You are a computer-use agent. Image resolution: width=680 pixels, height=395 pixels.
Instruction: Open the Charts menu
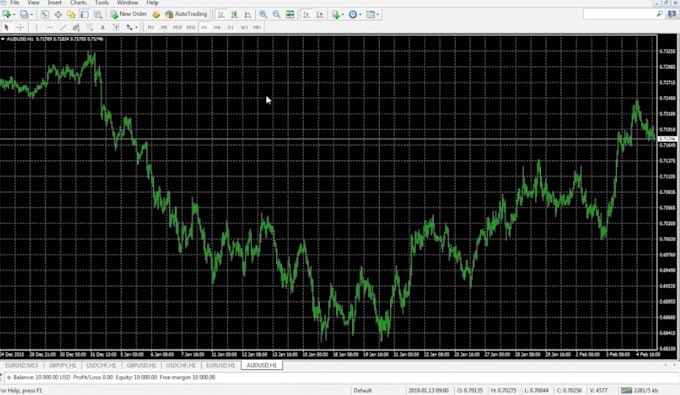78,3
